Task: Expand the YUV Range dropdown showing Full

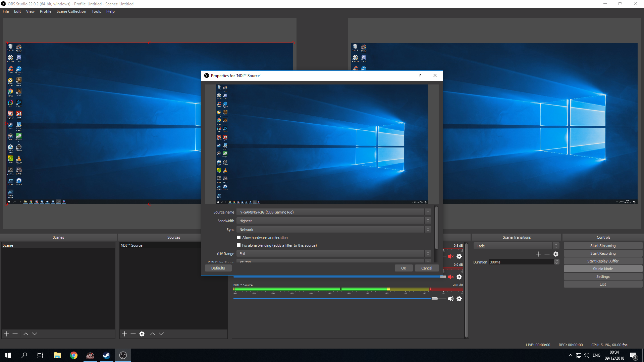Action: (x=427, y=253)
